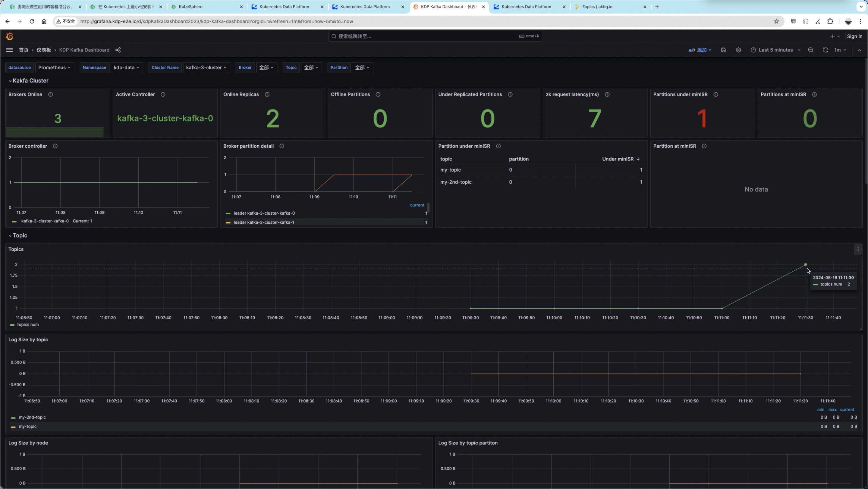Open the Grafana hamburger side menu
Screen dimensions: 868x489
pos(9,50)
